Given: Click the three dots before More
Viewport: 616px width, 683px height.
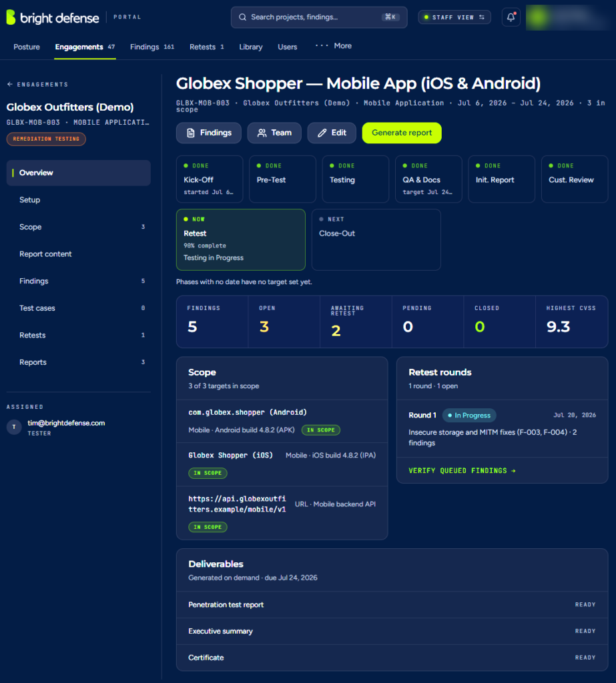Looking at the screenshot, I should point(322,46).
